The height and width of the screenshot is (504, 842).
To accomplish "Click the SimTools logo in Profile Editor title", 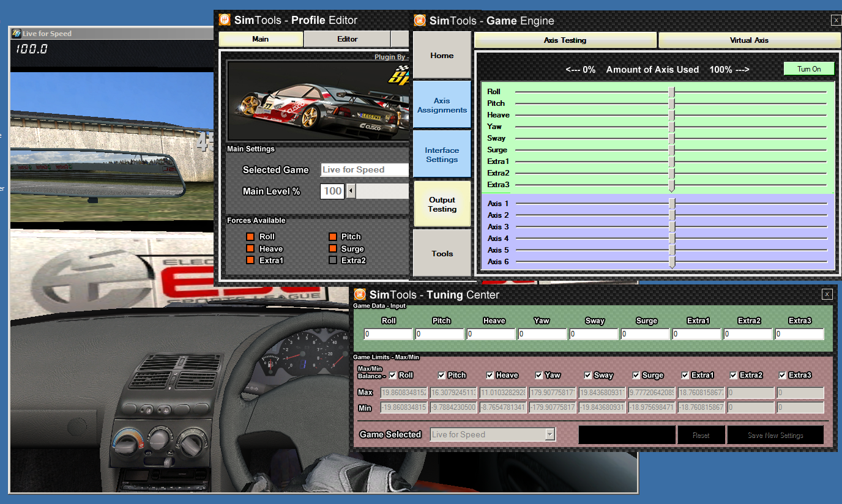I will click(x=225, y=20).
